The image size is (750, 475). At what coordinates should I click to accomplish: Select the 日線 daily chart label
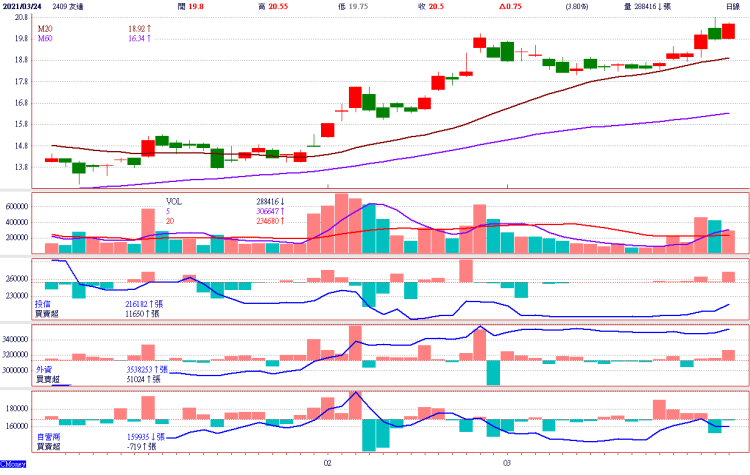(732, 18)
